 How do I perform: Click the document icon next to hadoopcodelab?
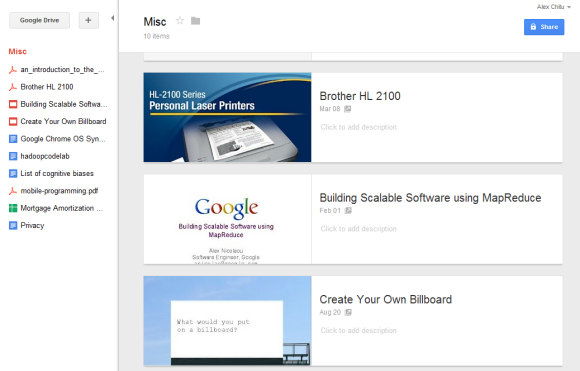point(13,156)
